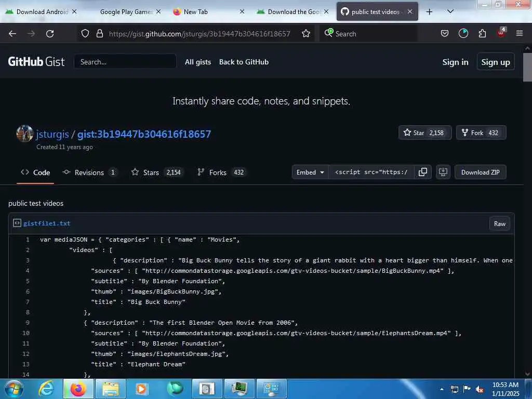
Task: Go back using the browser back arrow
Action: coord(12,34)
